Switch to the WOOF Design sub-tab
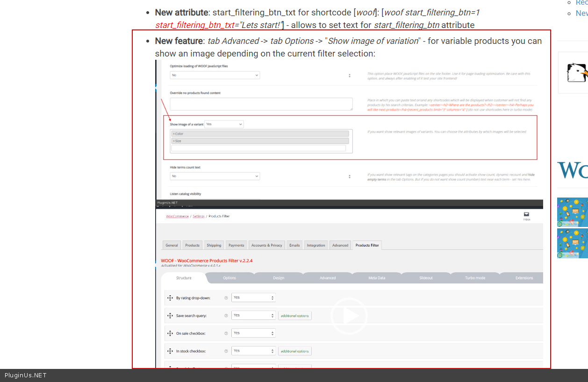The height and width of the screenshot is (382, 588). click(x=279, y=278)
